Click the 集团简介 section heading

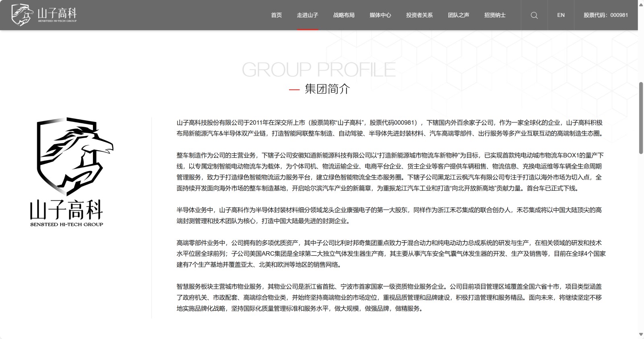point(327,89)
